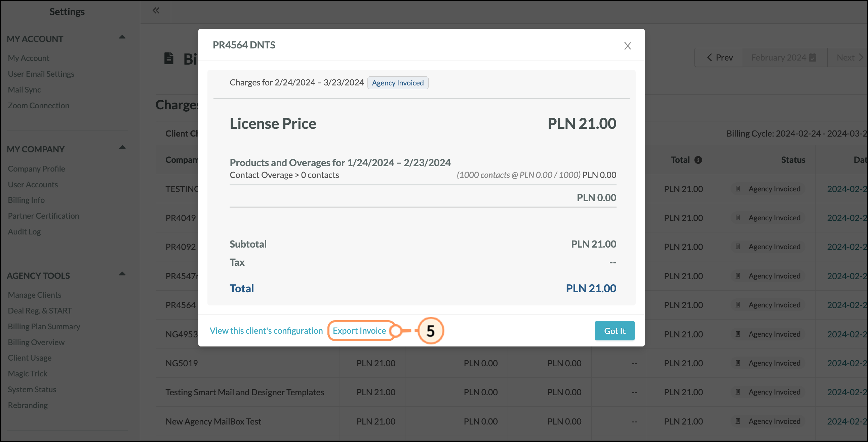868x442 pixels.
Task: Click the receipt icon on New Agency MailBox Test row
Action: (x=738, y=421)
